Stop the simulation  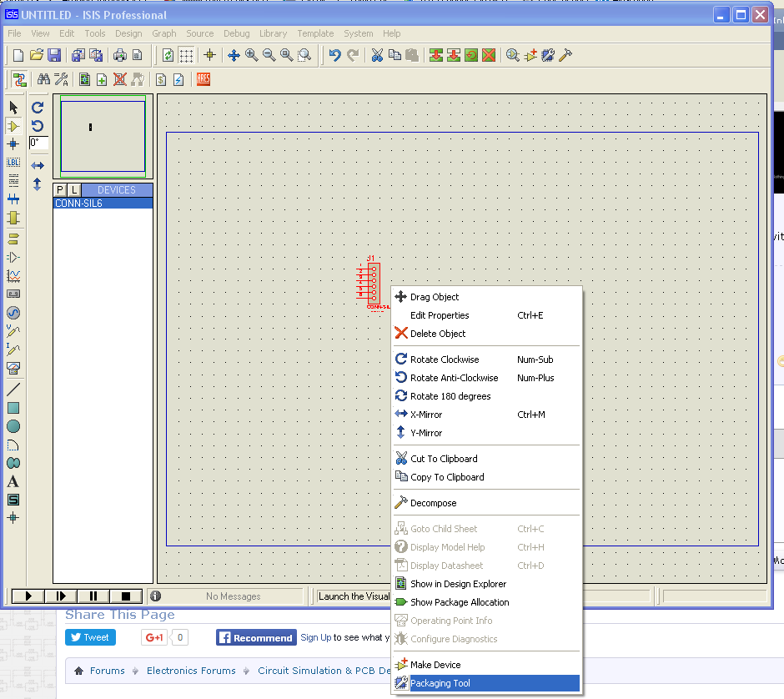pyautogui.click(x=125, y=596)
